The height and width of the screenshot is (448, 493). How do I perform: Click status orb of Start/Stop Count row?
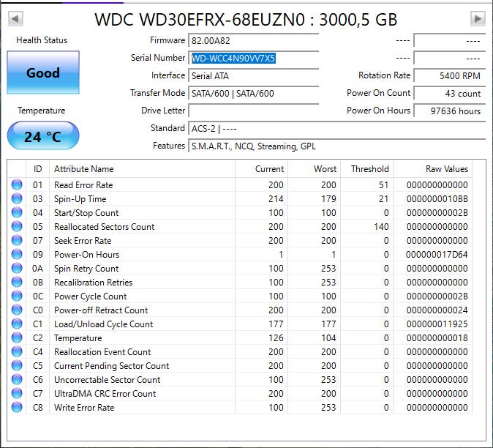point(17,212)
